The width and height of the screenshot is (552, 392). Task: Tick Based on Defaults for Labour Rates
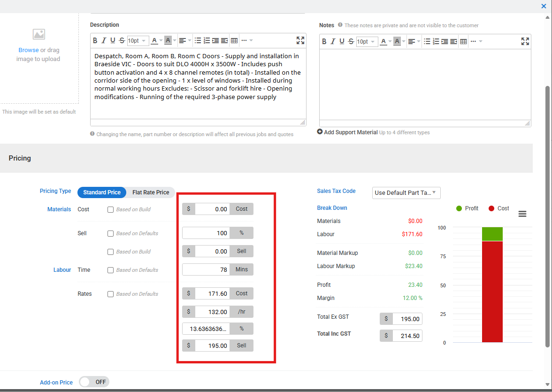111,294
